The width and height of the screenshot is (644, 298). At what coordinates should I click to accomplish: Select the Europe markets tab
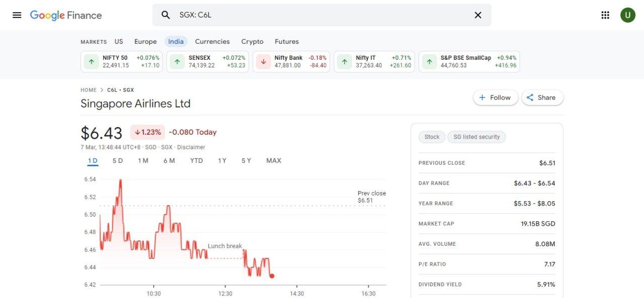click(x=145, y=42)
